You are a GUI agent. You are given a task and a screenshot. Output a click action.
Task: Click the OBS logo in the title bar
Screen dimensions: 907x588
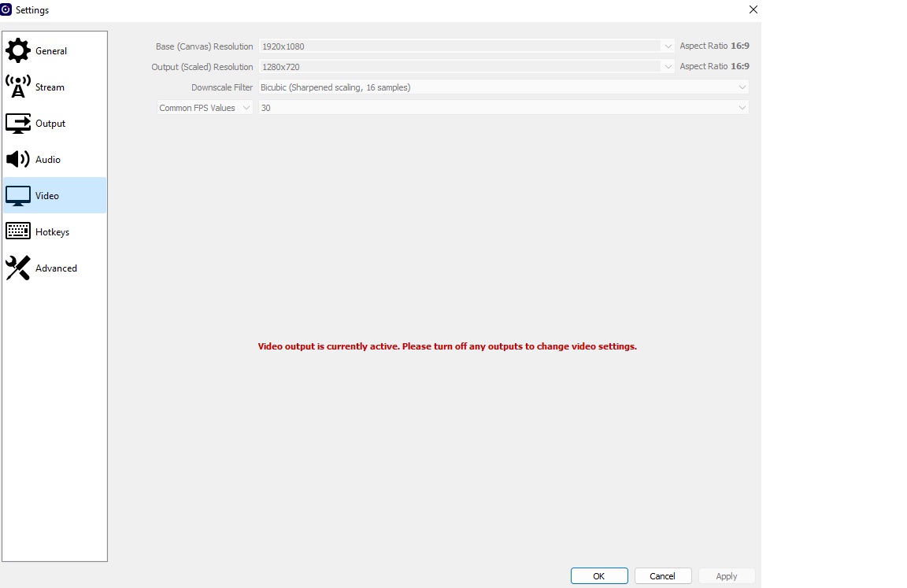(x=6, y=10)
